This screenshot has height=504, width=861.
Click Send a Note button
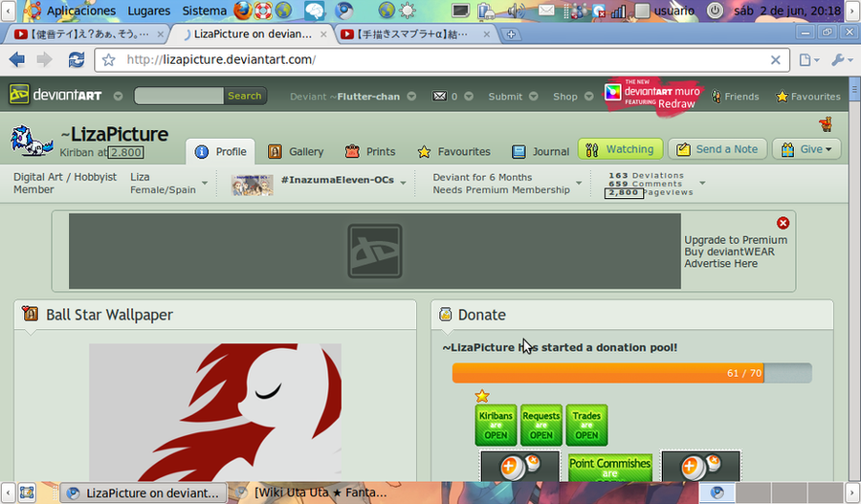tap(717, 149)
